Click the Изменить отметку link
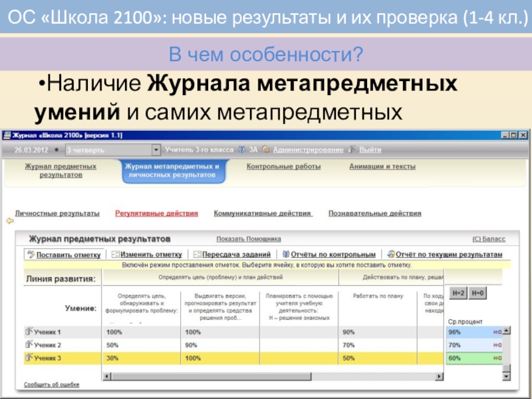The width and height of the screenshot is (532, 399). (x=152, y=255)
